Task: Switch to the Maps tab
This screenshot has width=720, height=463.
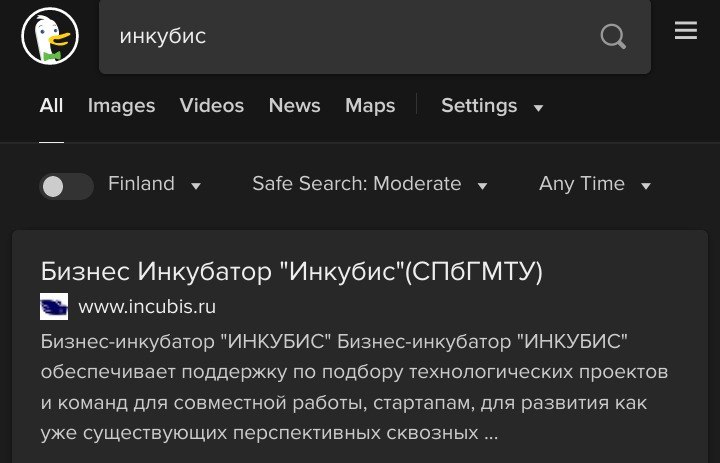Action: 370,106
